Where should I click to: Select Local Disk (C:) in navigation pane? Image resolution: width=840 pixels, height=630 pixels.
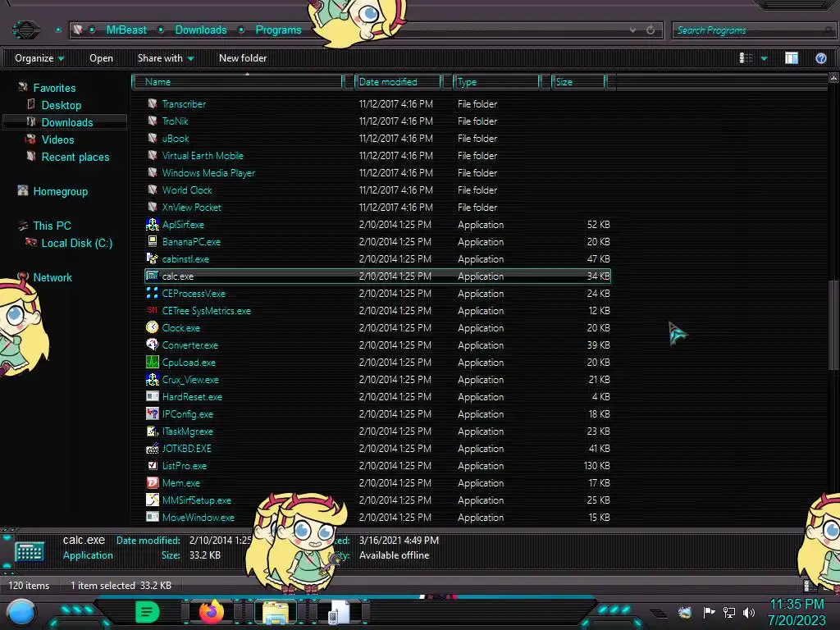(76, 243)
